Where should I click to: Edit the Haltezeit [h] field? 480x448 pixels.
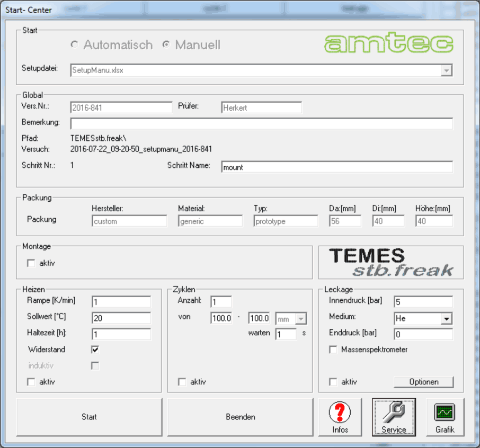pos(121,334)
